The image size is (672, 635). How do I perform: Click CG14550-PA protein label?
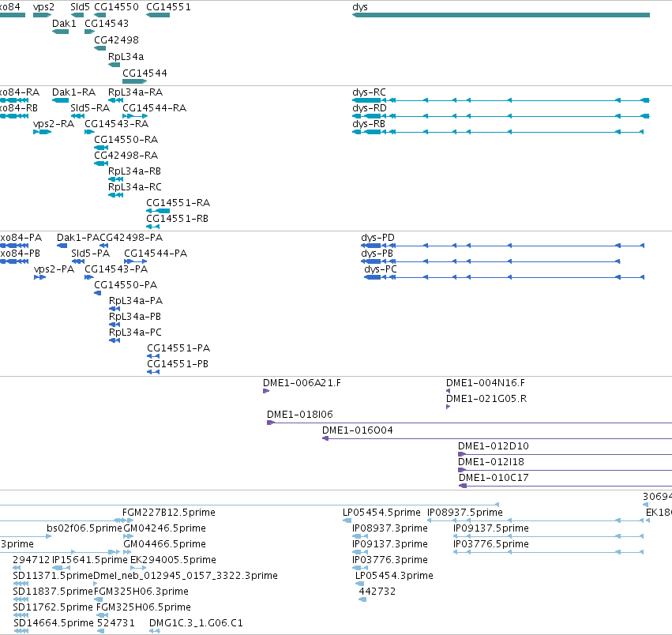pos(126,285)
